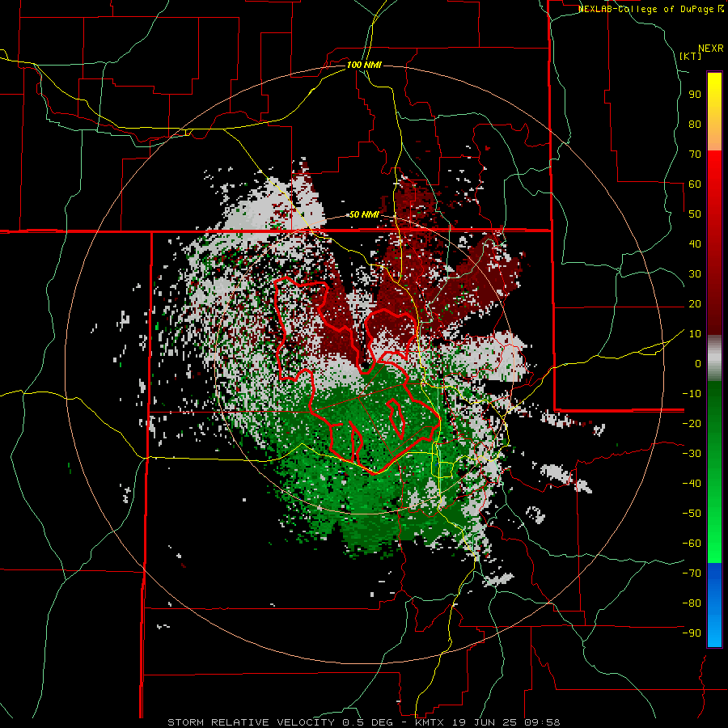The height and width of the screenshot is (728, 728).
Task: Select the 80 value on velocity scale
Action: click(x=695, y=125)
